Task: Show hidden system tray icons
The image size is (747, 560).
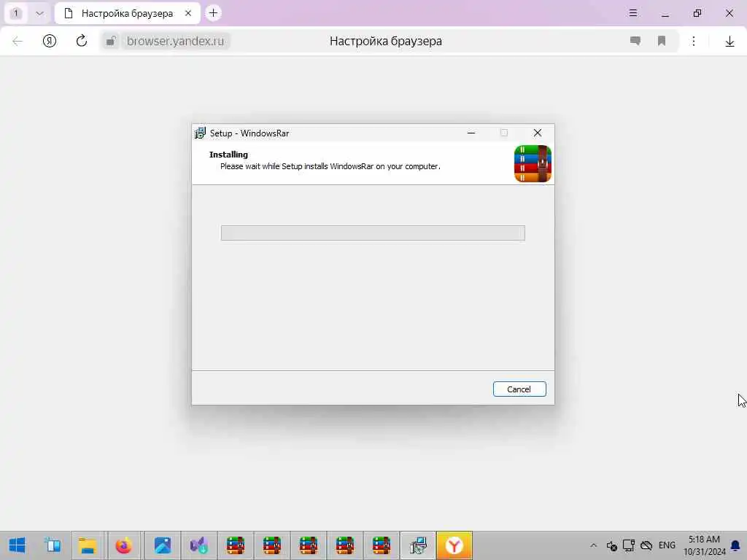Action: 594,545
